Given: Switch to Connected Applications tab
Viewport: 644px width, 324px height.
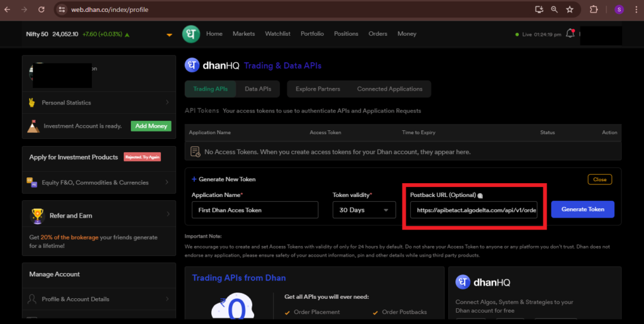Looking at the screenshot, I should 390,89.
